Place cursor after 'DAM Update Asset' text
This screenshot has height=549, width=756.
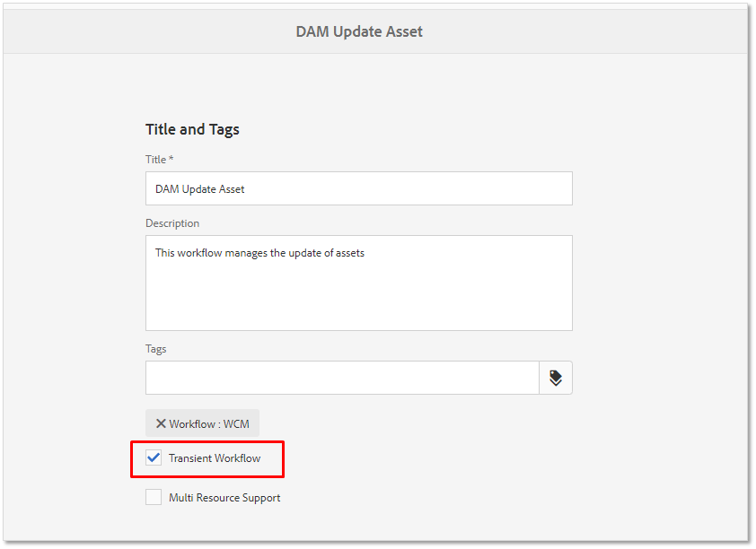[245, 189]
